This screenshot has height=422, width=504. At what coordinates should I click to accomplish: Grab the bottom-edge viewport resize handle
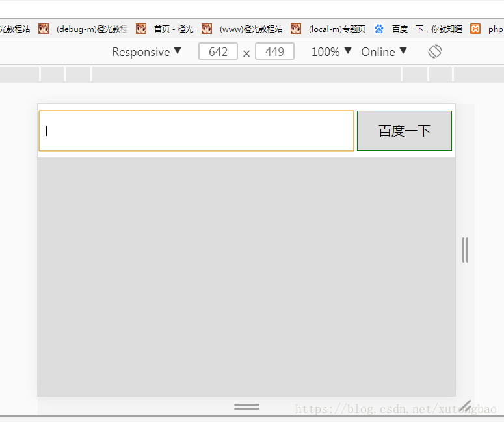[x=247, y=406]
